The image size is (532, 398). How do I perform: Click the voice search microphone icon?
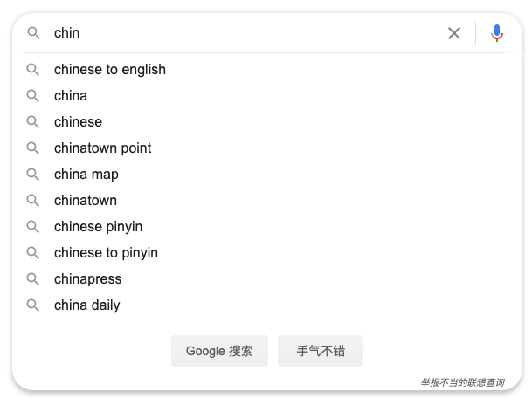496,33
